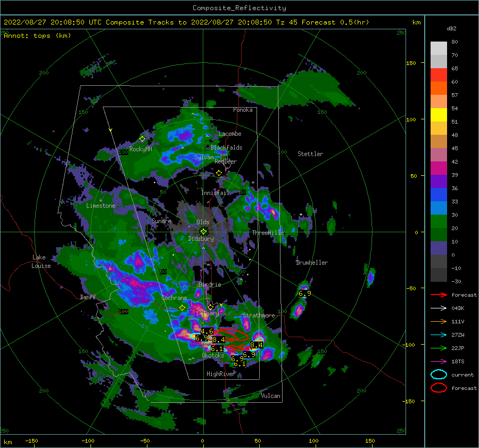Click the orange dBZ swatch between 60 and 57

(439, 88)
